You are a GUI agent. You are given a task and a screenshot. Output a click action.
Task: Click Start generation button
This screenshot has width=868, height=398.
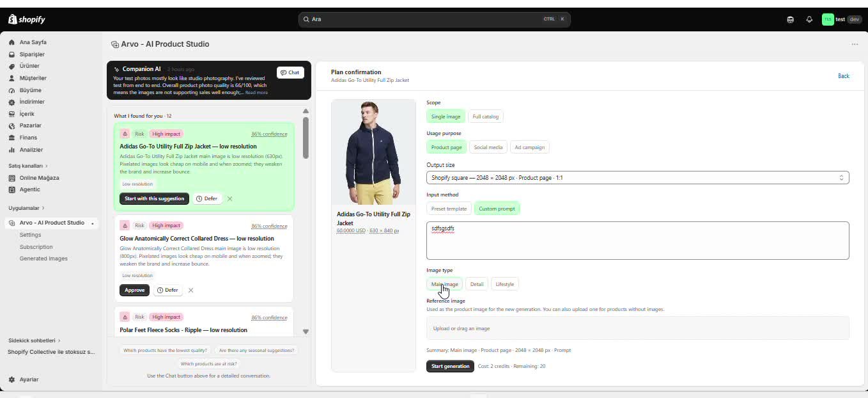[450, 366]
